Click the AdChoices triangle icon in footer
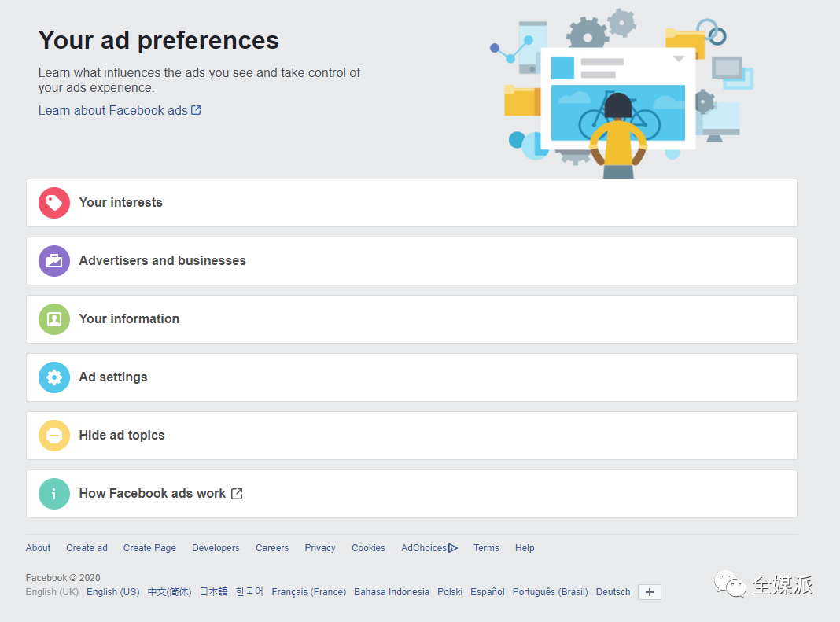This screenshot has width=840, height=622. [453, 548]
